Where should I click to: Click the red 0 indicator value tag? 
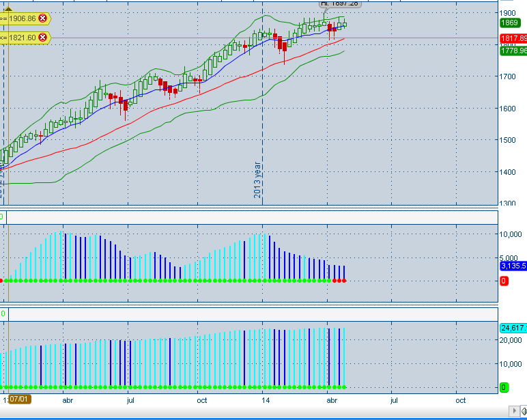(504, 281)
